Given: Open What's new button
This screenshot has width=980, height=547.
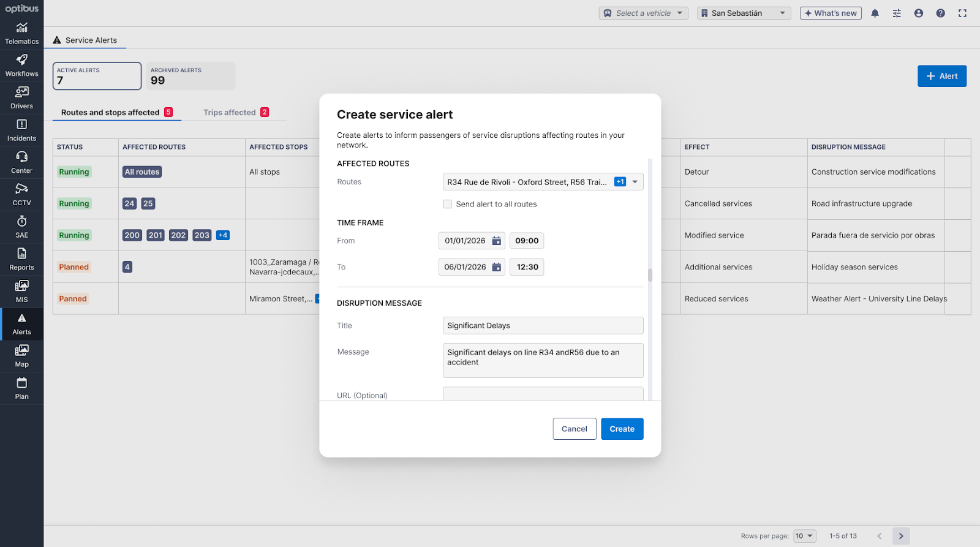Looking at the screenshot, I should (831, 13).
